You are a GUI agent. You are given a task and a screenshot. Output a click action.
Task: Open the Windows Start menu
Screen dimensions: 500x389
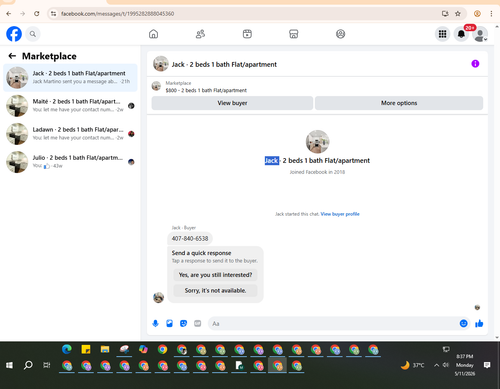point(9,365)
